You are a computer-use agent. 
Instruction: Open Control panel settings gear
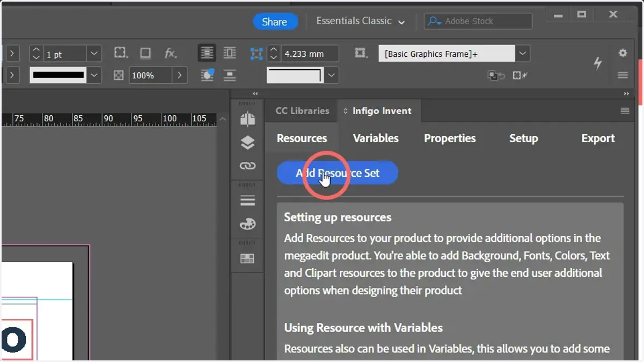point(623,53)
